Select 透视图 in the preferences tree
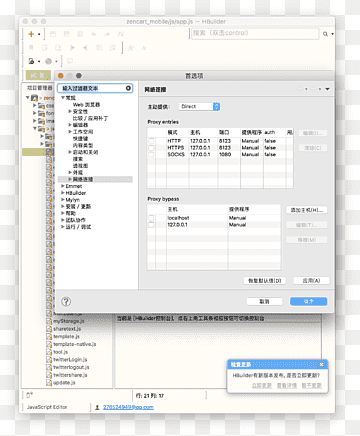The height and width of the screenshot is (436, 360). click(x=80, y=166)
